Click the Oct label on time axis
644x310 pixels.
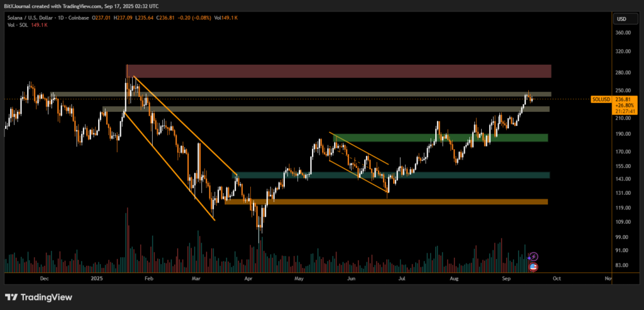click(557, 277)
